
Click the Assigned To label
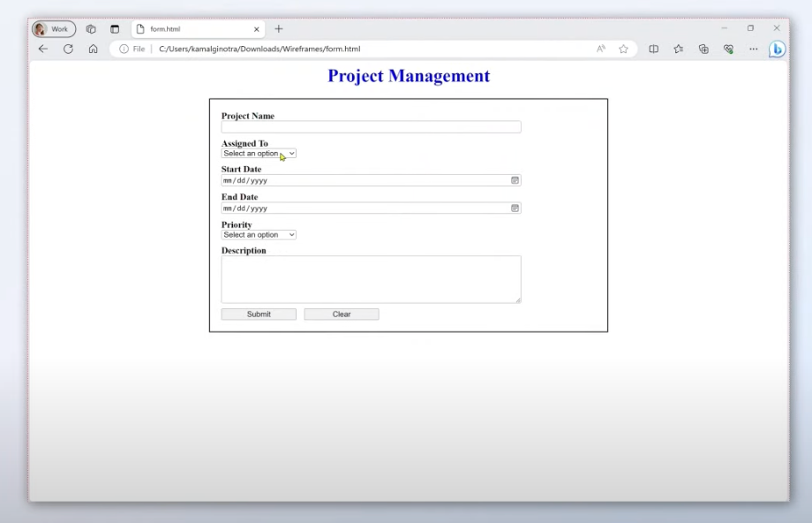(x=244, y=143)
